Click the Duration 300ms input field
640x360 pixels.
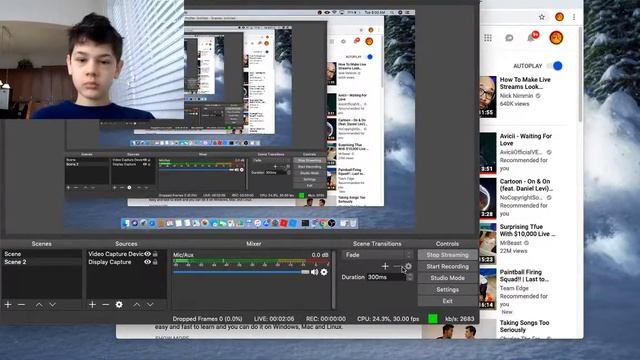point(386,277)
